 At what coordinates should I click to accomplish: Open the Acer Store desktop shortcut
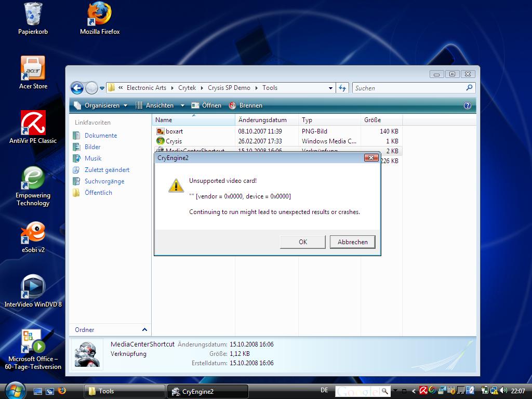pos(33,73)
